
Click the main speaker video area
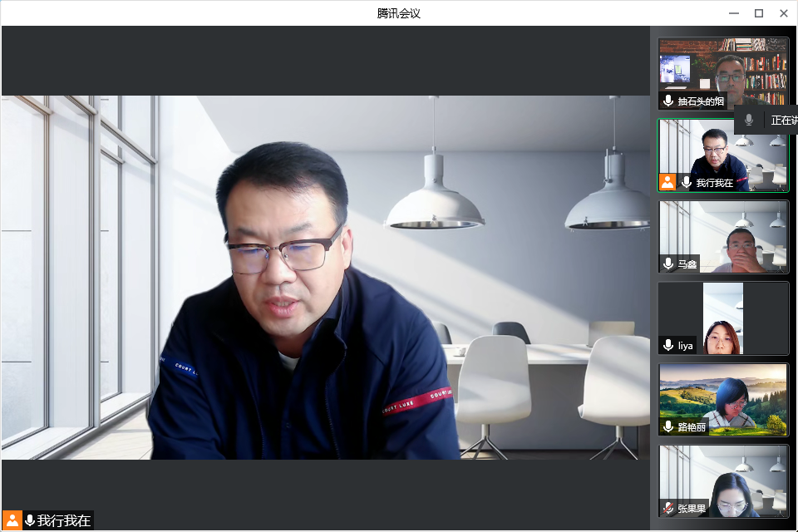(x=325, y=277)
